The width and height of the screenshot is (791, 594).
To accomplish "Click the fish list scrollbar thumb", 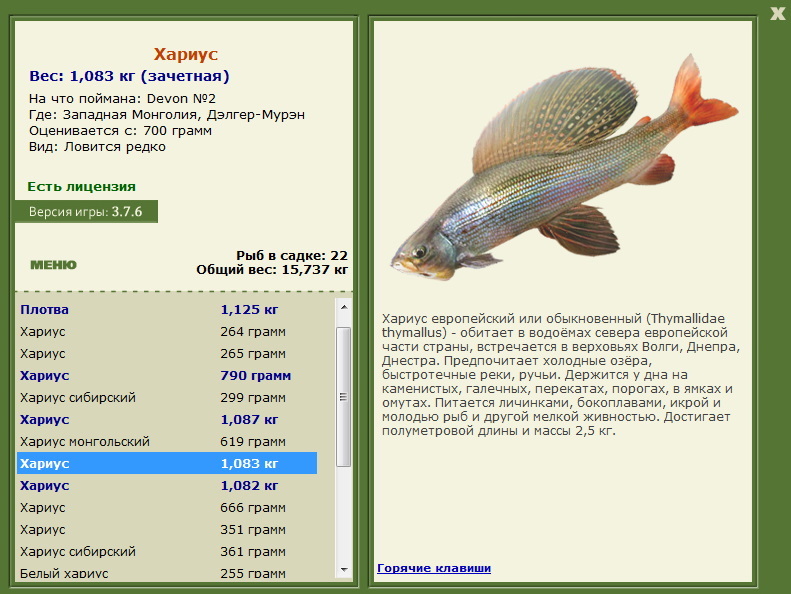I will click(x=344, y=397).
